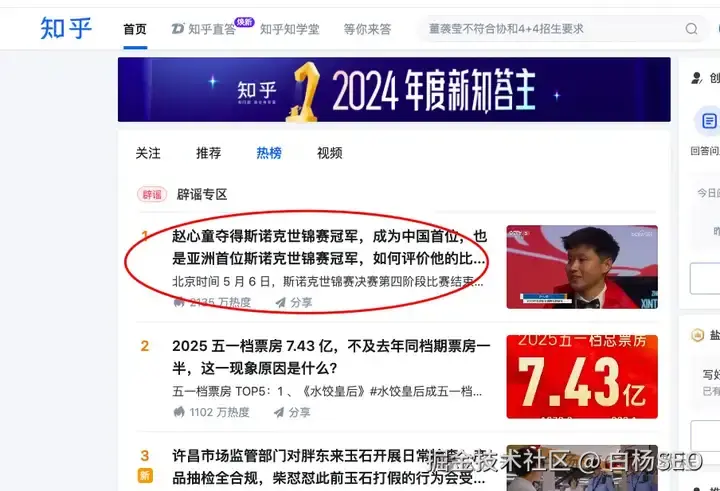
Task: Click the 2024年度新知答主 banner
Action: tap(394, 90)
